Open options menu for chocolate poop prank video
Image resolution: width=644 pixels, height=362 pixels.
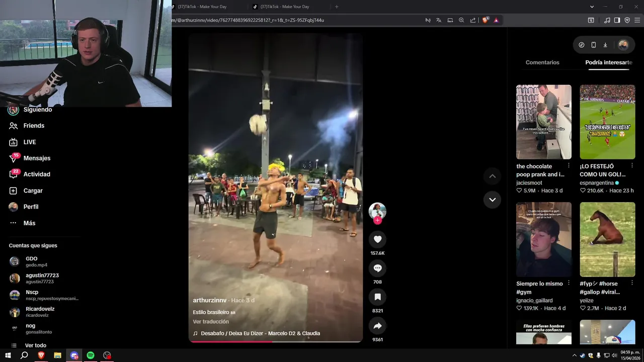click(x=569, y=165)
